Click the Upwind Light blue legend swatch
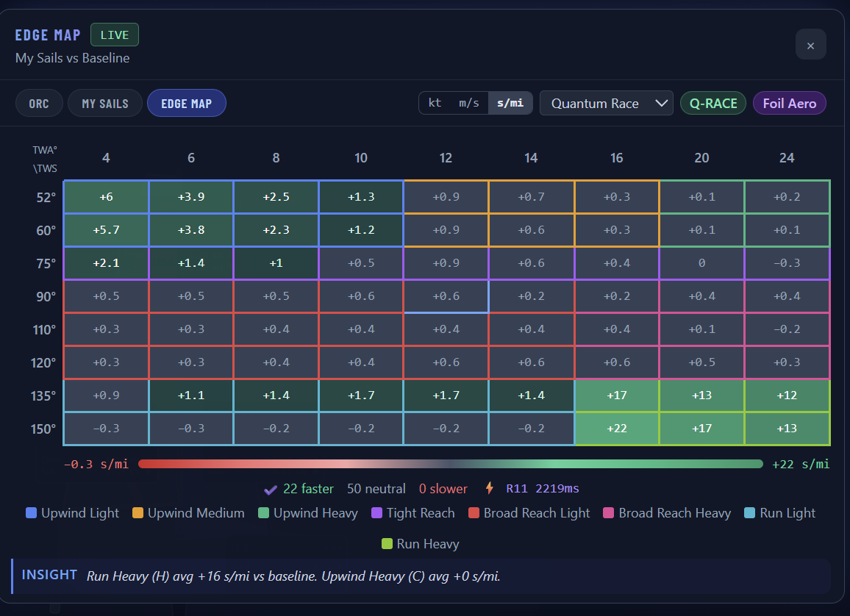This screenshot has width=850, height=616. [31, 513]
